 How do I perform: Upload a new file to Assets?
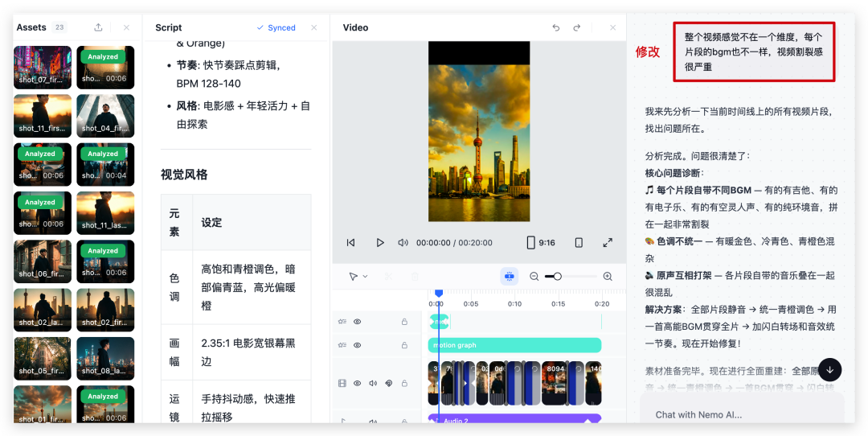click(x=98, y=27)
